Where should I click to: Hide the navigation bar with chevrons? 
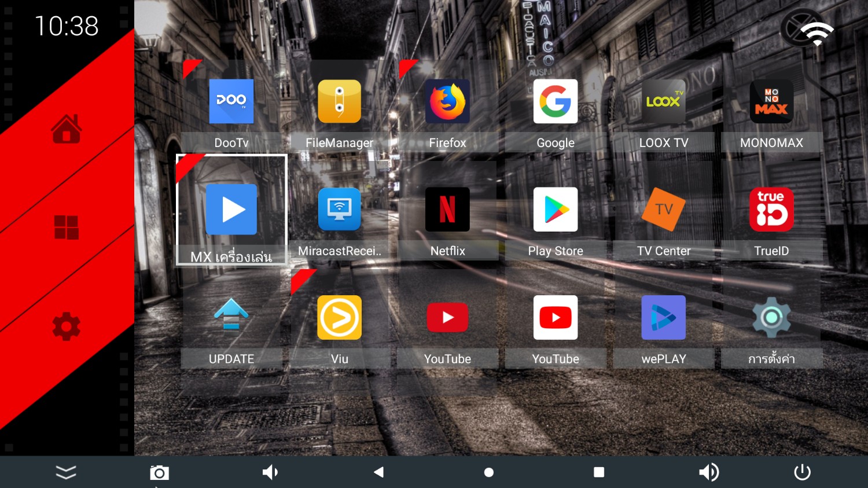[66, 473]
